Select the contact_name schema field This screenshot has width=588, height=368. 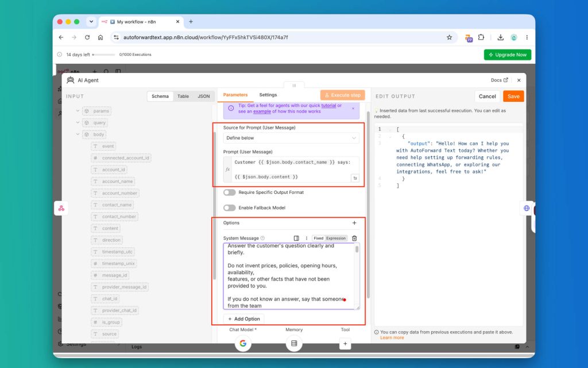pos(113,205)
